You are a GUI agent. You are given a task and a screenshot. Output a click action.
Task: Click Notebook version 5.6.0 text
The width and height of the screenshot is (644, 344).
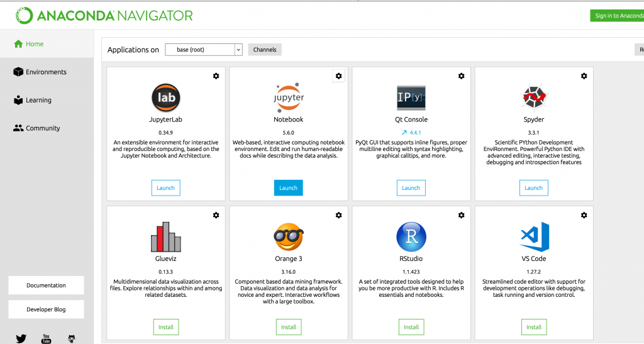click(x=288, y=133)
